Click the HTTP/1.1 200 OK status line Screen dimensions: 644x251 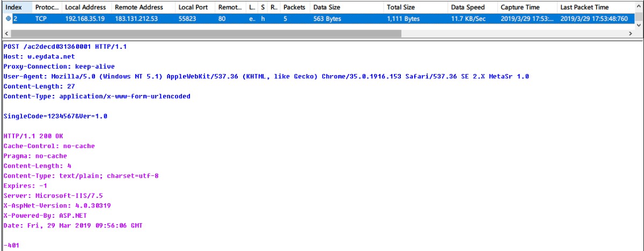(33, 136)
